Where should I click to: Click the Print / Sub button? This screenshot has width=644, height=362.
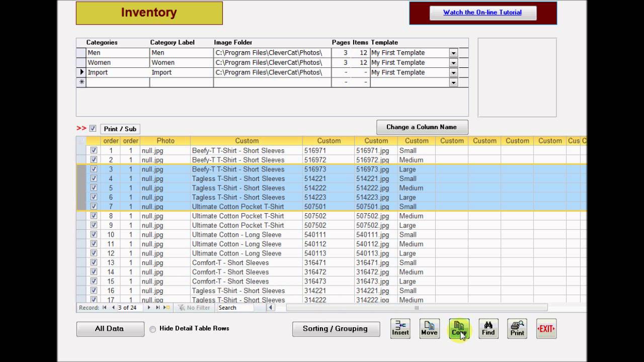coord(120,129)
